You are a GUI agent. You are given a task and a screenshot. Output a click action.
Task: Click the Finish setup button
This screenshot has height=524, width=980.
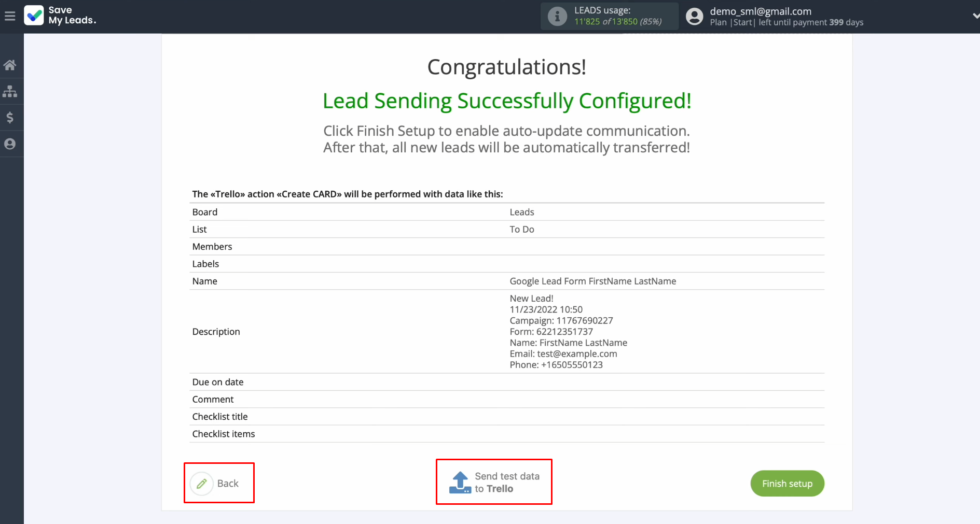tap(787, 484)
